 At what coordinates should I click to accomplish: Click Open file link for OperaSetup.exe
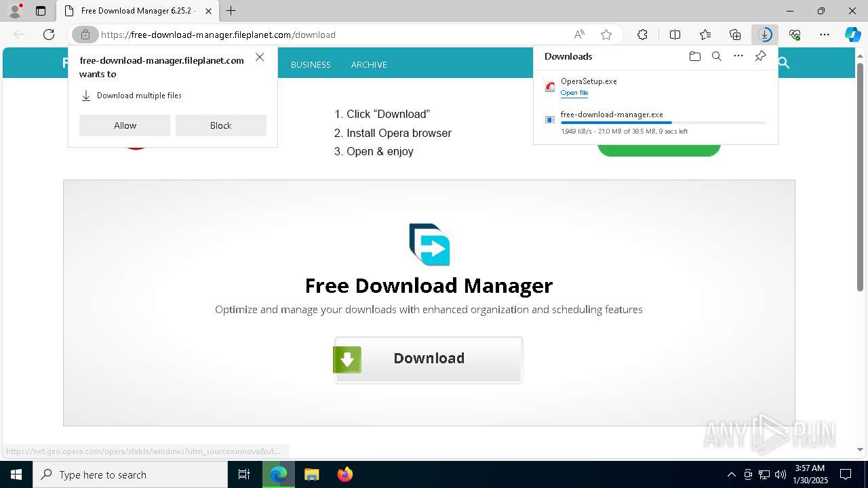[574, 93]
